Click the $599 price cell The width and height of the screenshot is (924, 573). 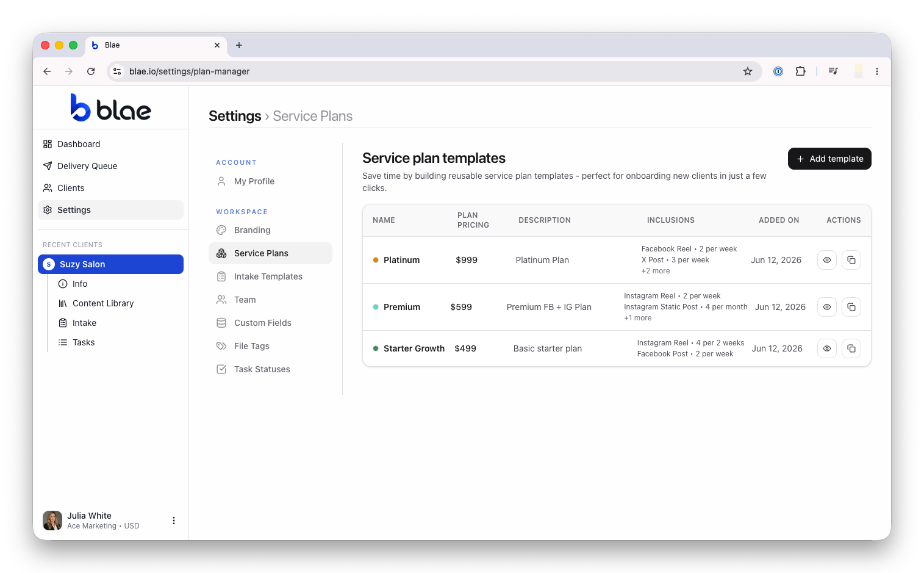461,307
